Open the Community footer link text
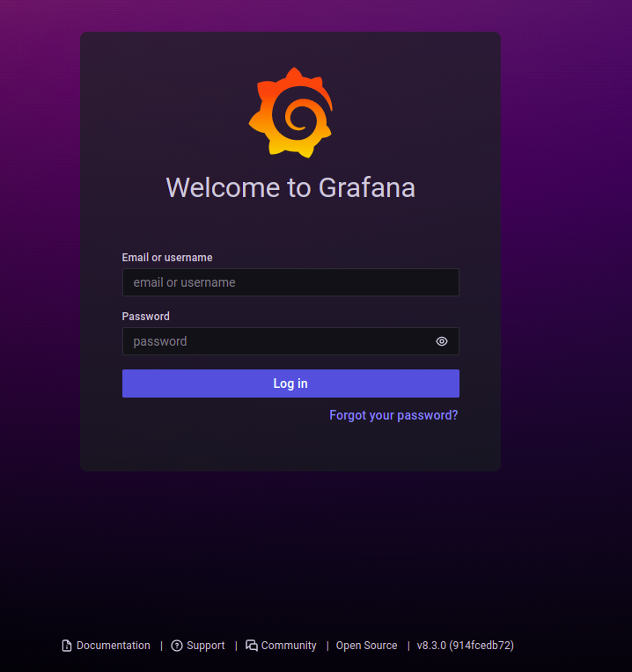Screen dimensions: 632x672 tap(289, 646)
